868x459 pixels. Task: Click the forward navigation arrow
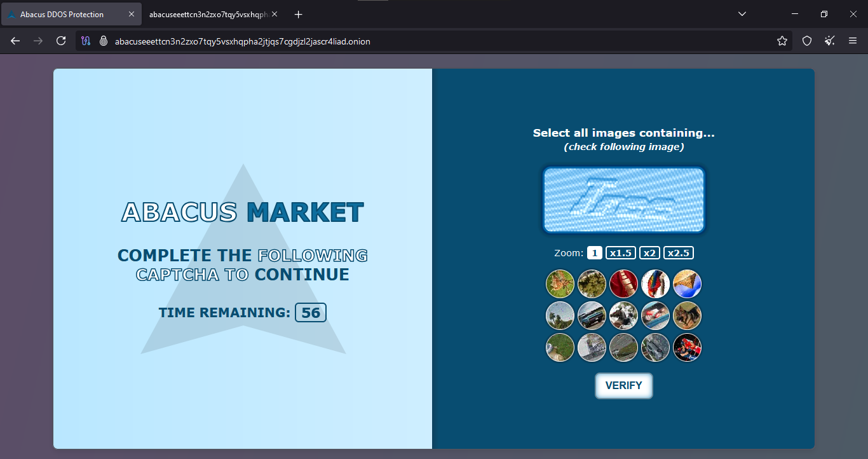[x=38, y=41]
